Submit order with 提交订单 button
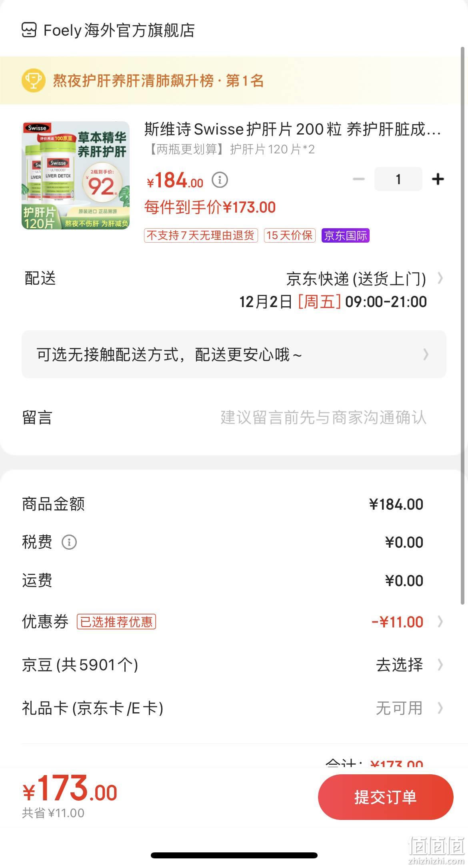Image resolution: width=468 pixels, height=868 pixels. click(386, 797)
